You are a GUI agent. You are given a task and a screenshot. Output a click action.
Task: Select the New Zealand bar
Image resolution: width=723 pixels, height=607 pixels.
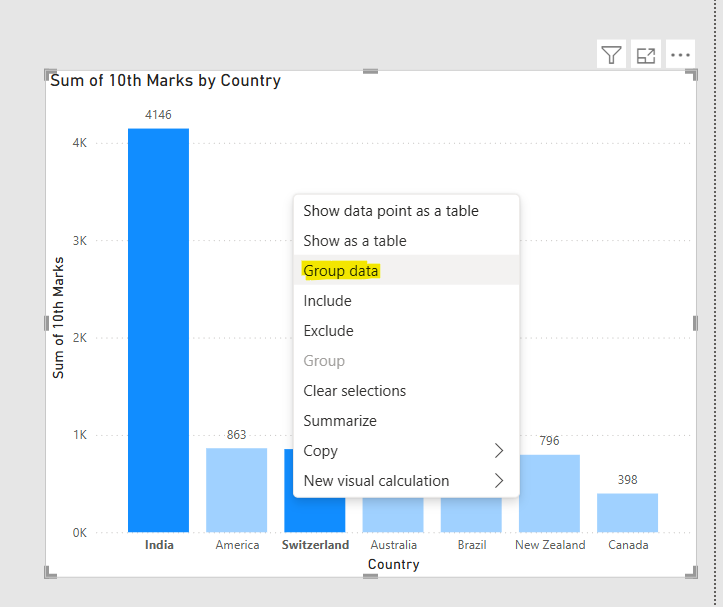point(549,493)
